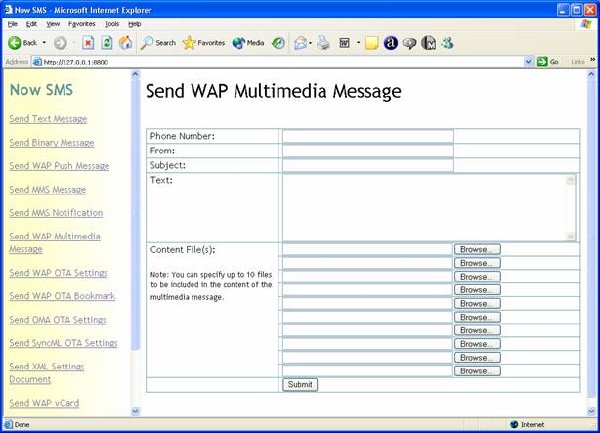
Task: Click the Text area scrollbar up arrow
Action: coord(571,180)
